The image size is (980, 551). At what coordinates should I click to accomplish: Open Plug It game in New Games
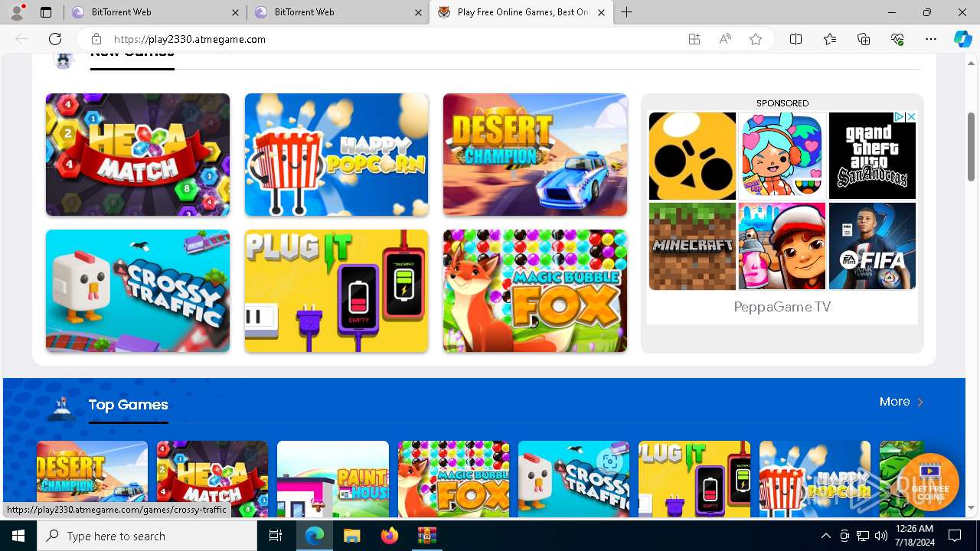(336, 291)
